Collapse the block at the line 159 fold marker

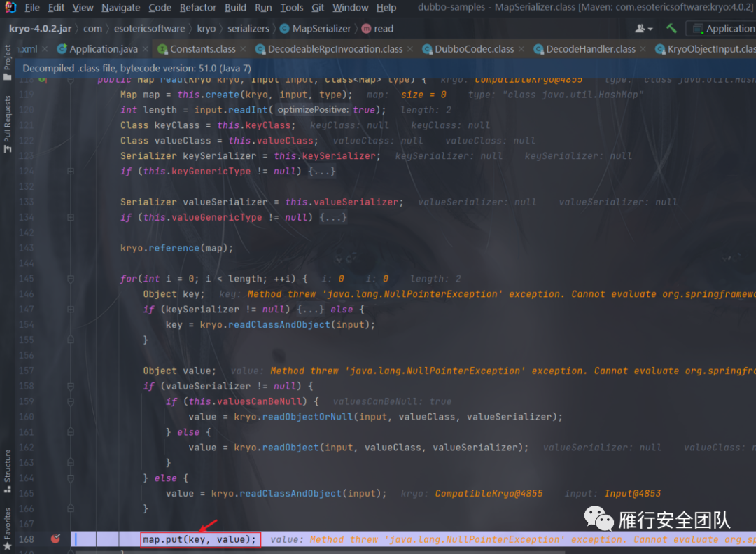click(x=71, y=401)
